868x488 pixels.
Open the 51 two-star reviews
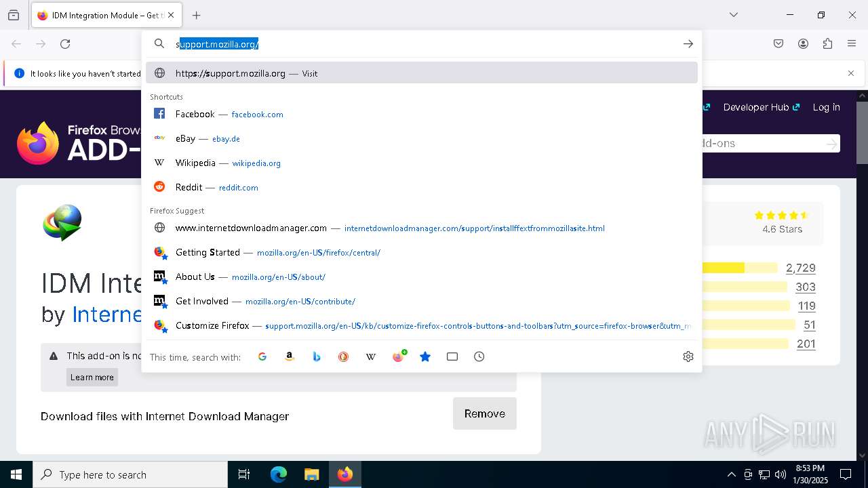(810, 325)
